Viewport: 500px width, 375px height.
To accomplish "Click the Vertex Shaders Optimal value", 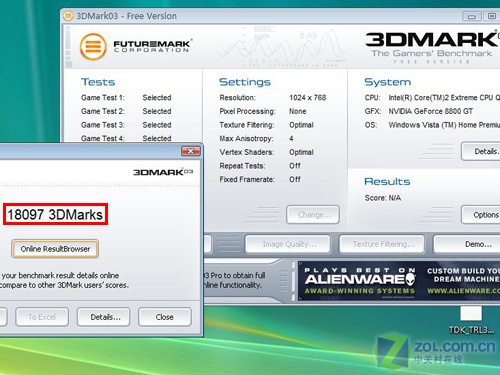I will pyautogui.click(x=301, y=152).
